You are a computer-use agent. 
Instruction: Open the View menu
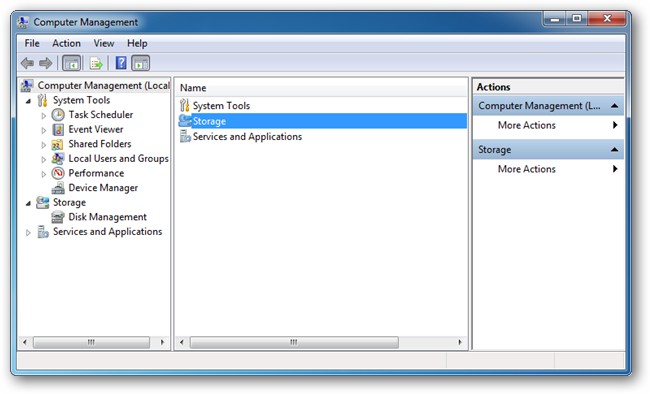[104, 43]
